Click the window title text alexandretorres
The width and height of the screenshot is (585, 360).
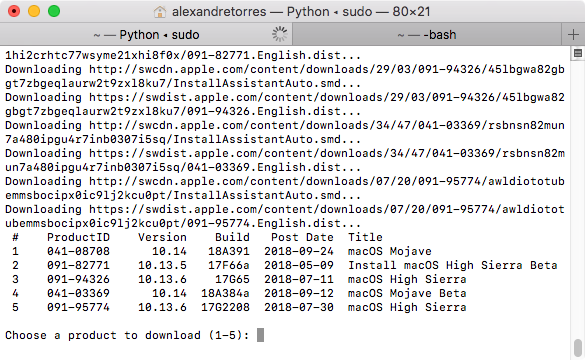219,12
